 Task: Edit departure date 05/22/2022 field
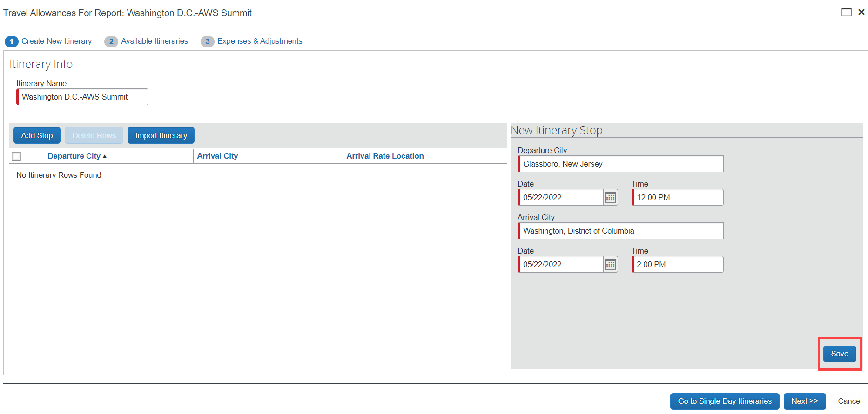[561, 197]
